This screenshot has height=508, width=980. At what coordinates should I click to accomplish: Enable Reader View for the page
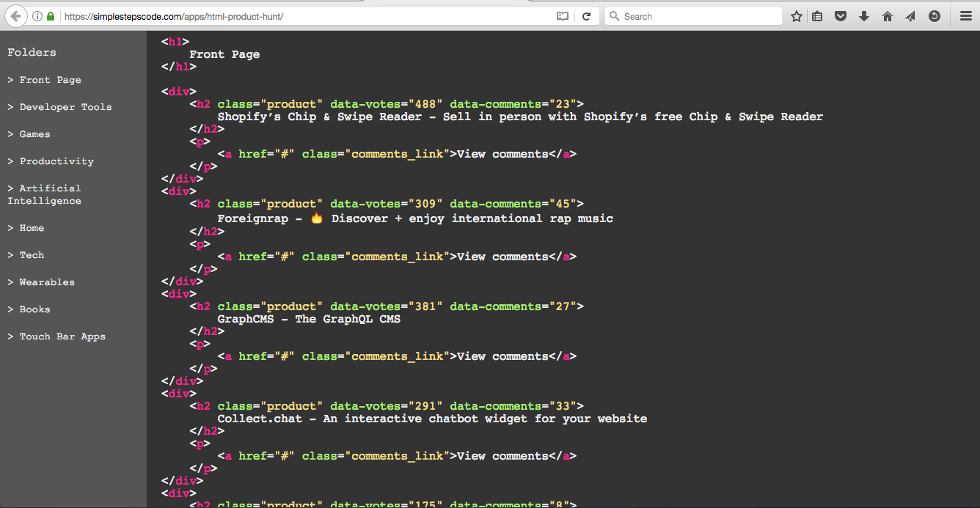pyautogui.click(x=562, y=15)
